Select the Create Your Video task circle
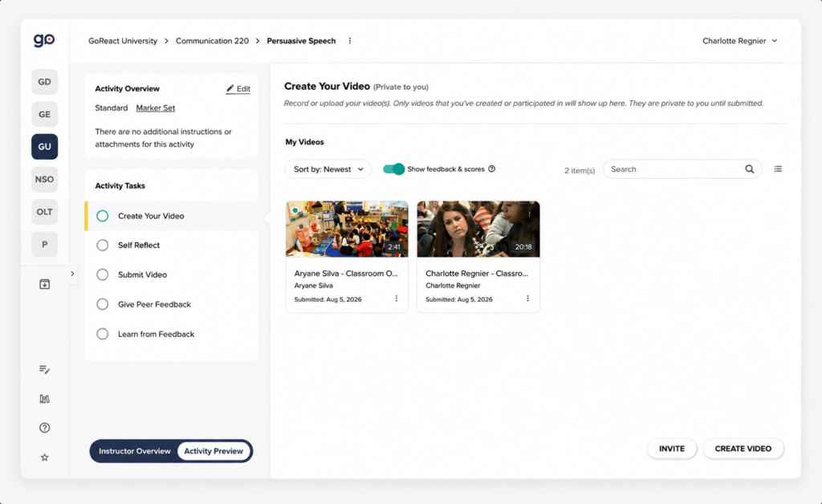Screen dimensions: 822x504 pyautogui.click(x=102, y=216)
